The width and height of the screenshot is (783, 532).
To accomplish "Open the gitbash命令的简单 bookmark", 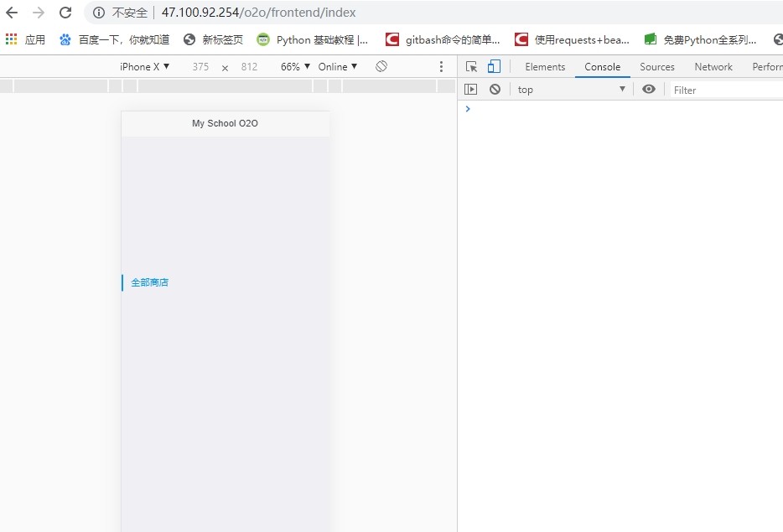I will (443, 39).
